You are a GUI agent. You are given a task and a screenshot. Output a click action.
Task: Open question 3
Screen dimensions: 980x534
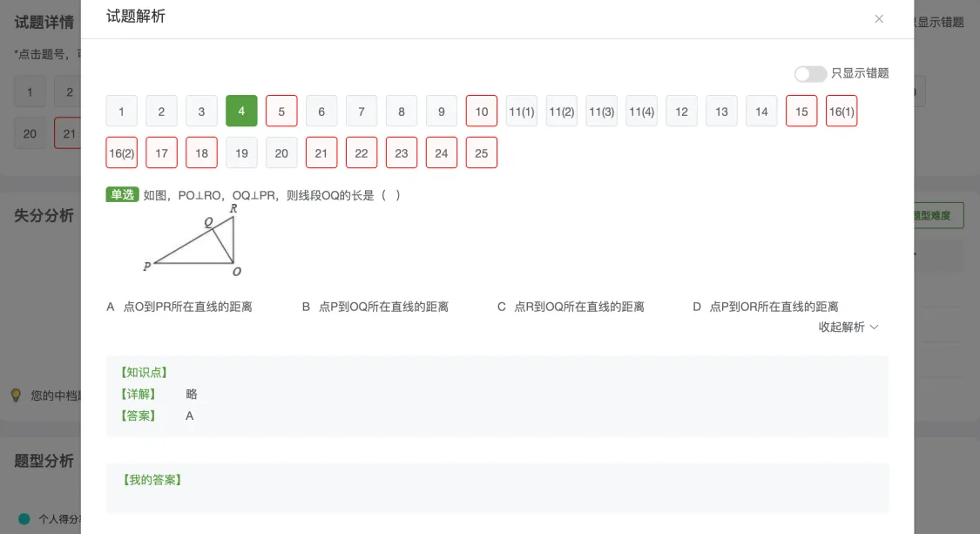(201, 112)
